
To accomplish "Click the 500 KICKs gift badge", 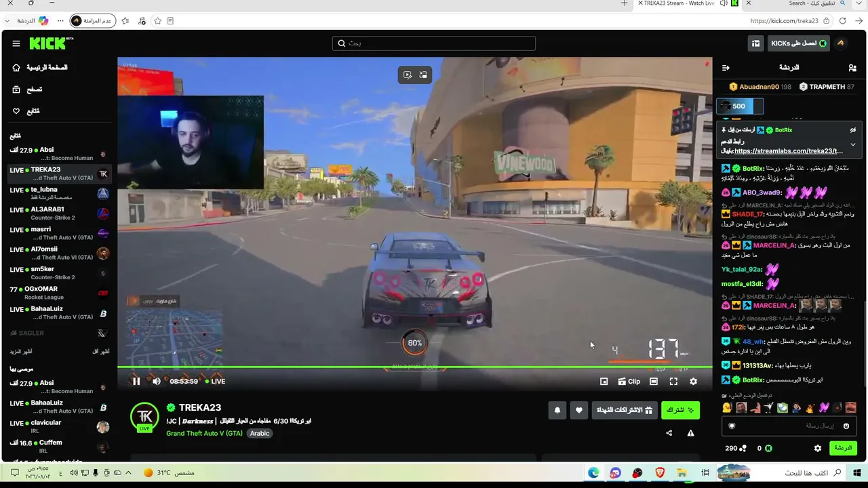I will tap(740, 106).
